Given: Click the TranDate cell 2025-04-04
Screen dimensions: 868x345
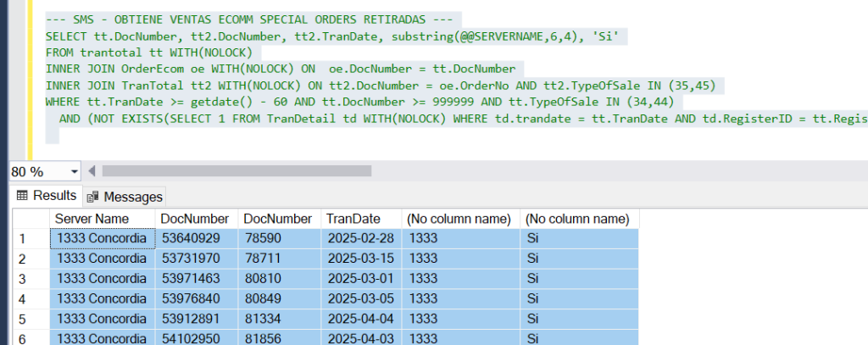Looking at the screenshot, I should pyautogui.click(x=361, y=319).
